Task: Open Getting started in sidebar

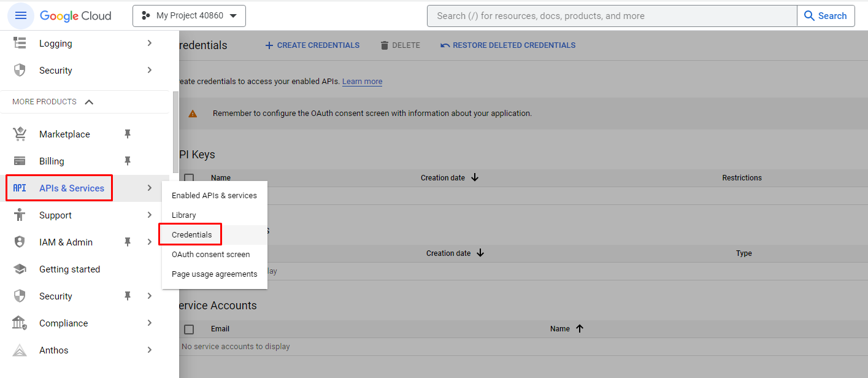Action: pos(69,269)
